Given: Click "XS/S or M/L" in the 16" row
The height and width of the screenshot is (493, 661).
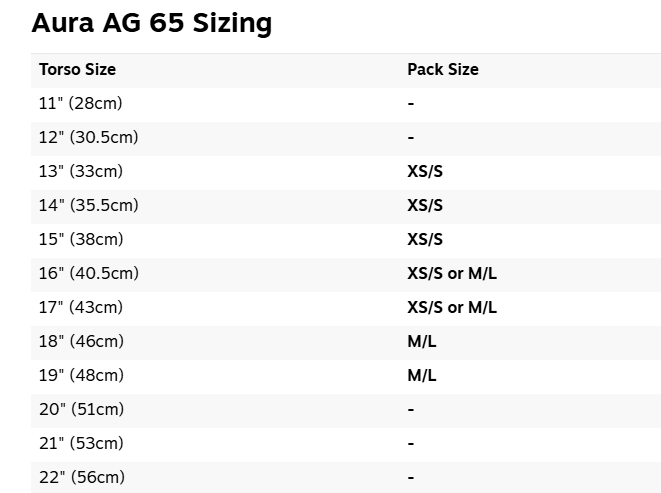Looking at the screenshot, I should [x=451, y=273].
